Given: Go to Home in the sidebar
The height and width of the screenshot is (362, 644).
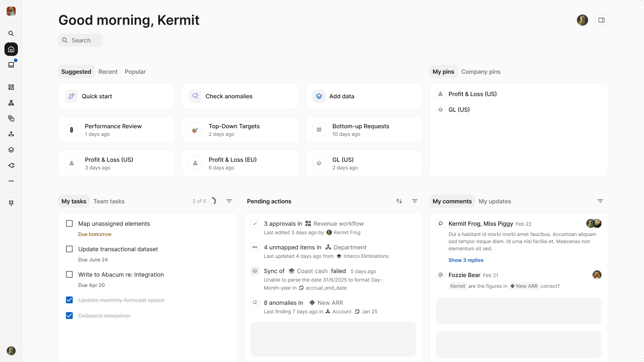Looking at the screenshot, I should (x=11, y=49).
